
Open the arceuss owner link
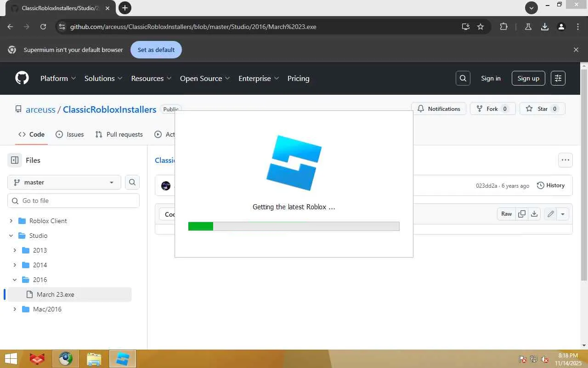pyautogui.click(x=40, y=109)
